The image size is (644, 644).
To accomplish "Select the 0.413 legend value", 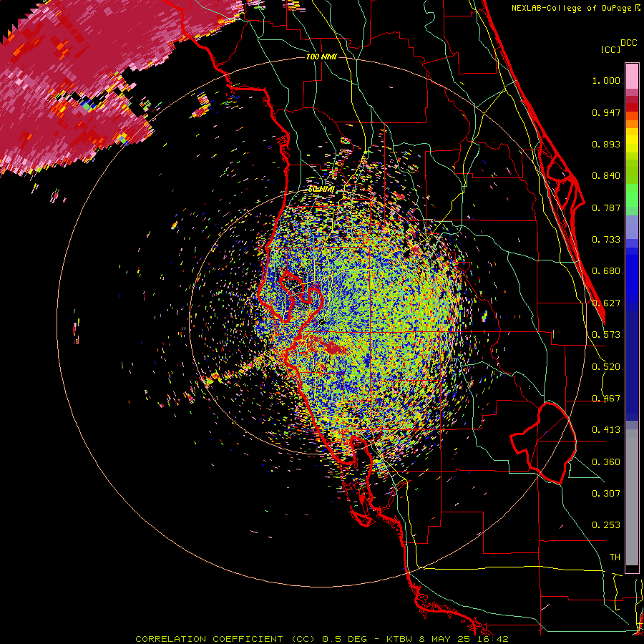I will pyautogui.click(x=606, y=430).
